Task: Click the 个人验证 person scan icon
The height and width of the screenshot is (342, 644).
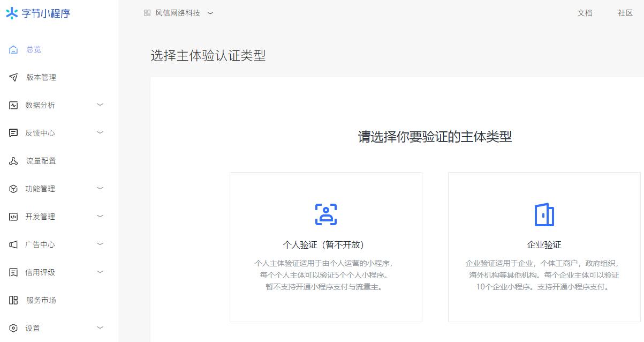Action: [325, 214]
